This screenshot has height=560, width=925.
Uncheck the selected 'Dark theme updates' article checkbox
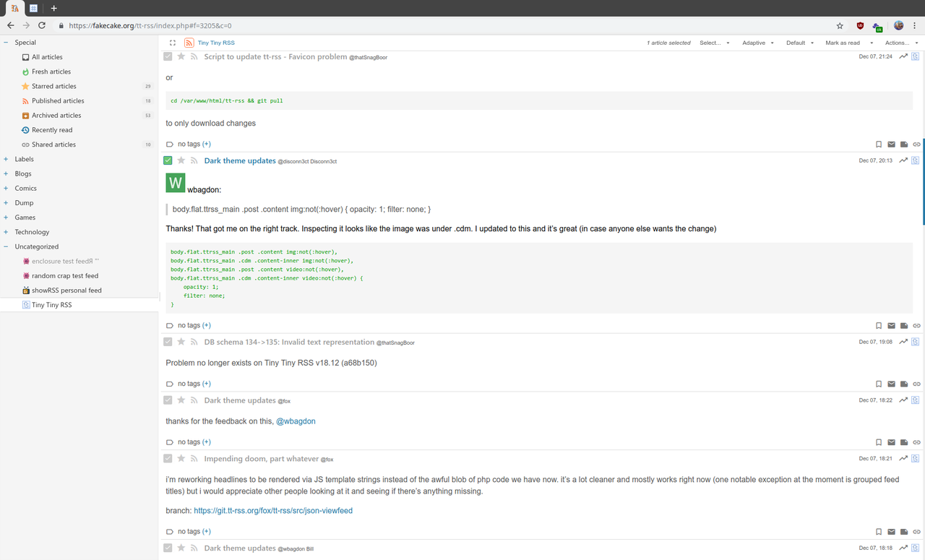(x=168, y=160)
